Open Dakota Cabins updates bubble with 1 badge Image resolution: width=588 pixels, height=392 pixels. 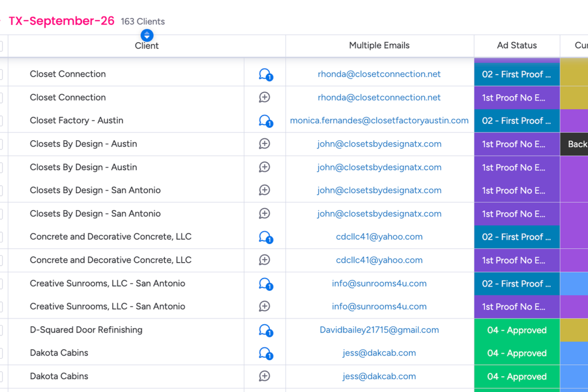pos(265,353)
